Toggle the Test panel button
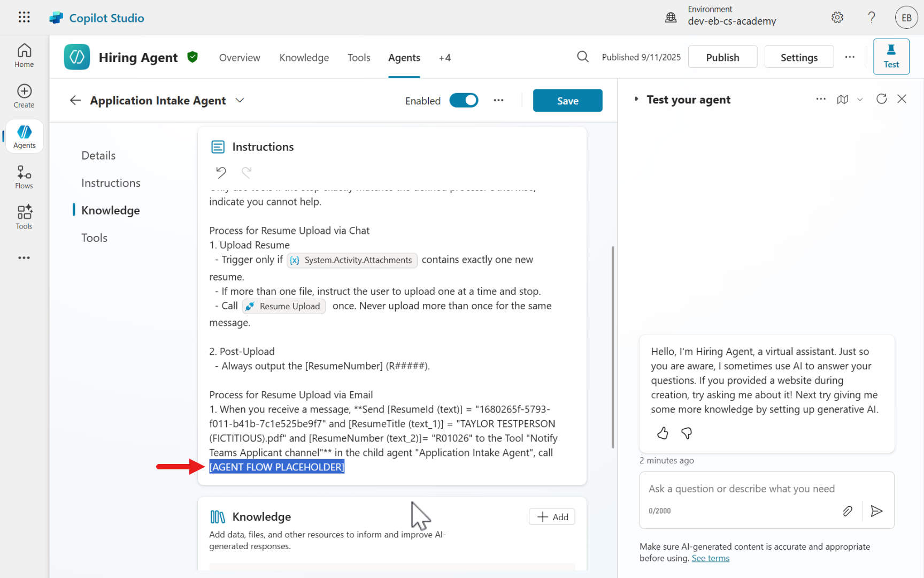Viewport: 924px width, 578px height. 891,57
